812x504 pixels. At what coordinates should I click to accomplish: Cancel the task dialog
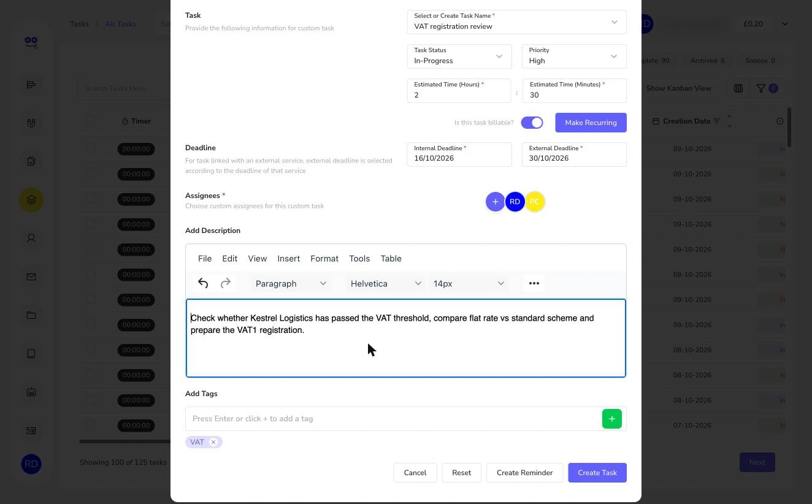coord(415,473)
